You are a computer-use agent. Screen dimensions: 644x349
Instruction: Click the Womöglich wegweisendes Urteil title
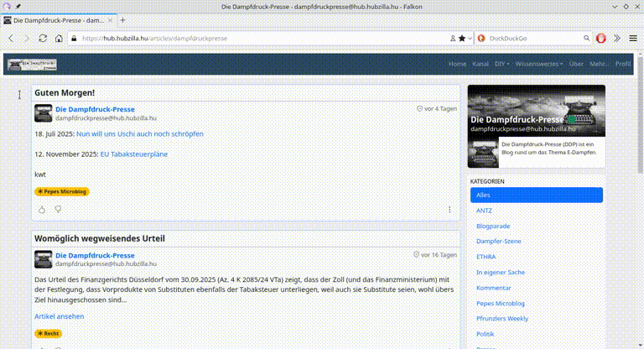pyautogui.click(x=100, y=239)
